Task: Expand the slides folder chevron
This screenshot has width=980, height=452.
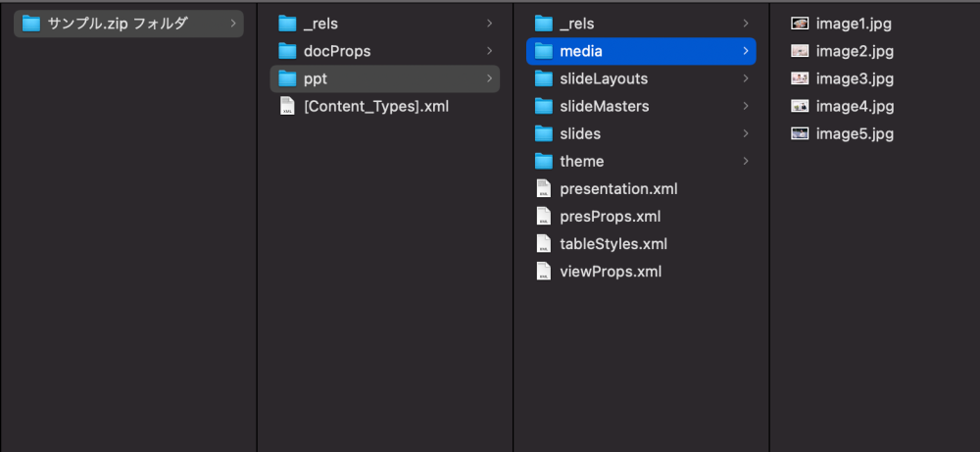Action: 746,133
